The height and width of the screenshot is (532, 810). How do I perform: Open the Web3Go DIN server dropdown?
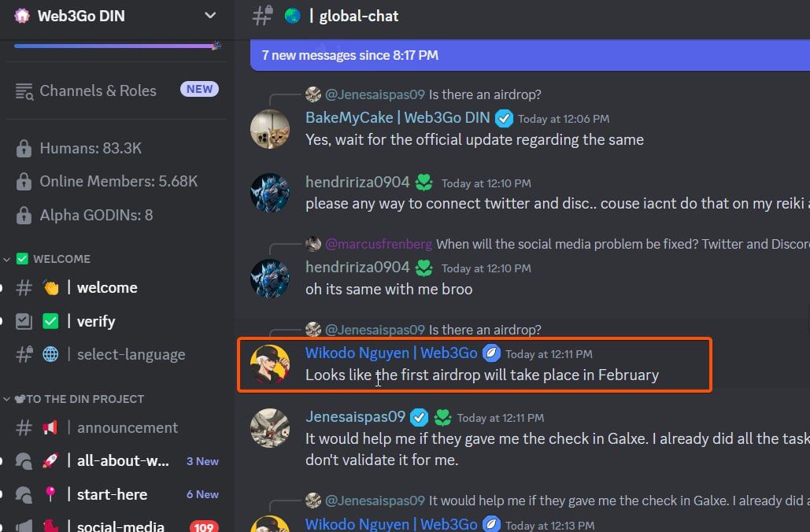click(209, 16)
